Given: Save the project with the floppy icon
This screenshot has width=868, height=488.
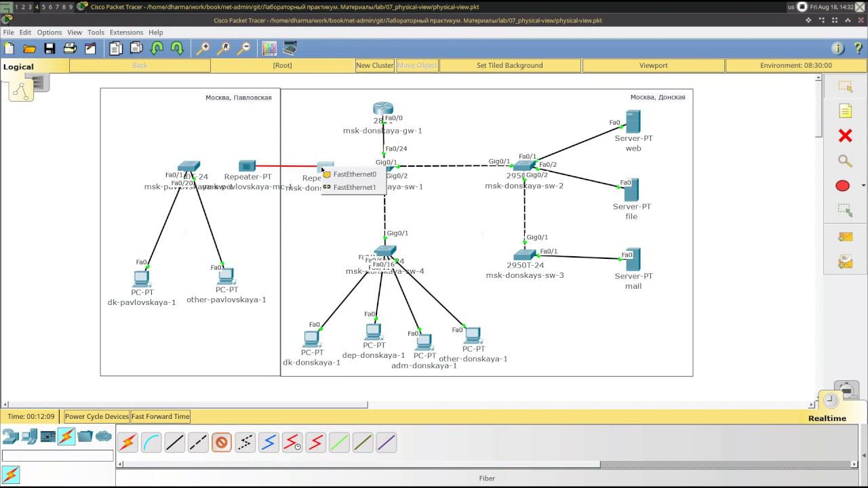Looking at the screenshot, I should pyautogui.click(x=50, y=48).
